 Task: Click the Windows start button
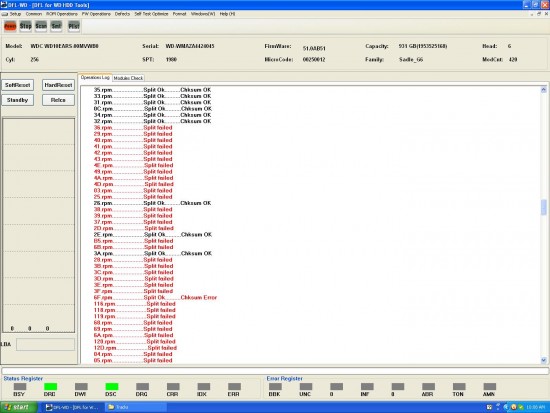click(18, 407)
